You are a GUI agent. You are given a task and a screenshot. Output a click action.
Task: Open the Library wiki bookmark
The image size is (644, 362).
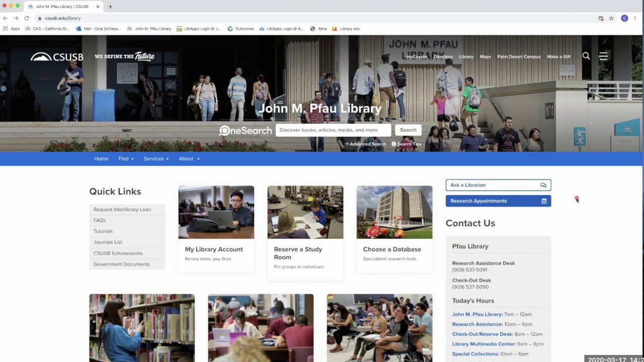tap(346, 29)
